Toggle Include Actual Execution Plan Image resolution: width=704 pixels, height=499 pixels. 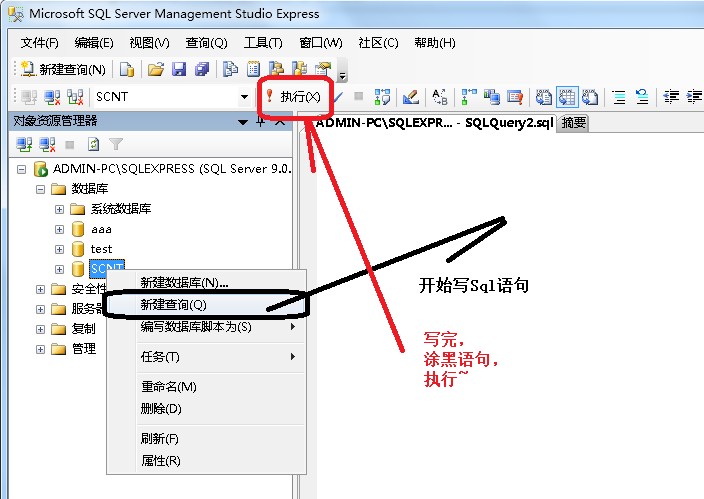pyautogui.click(x=469, y=97)
